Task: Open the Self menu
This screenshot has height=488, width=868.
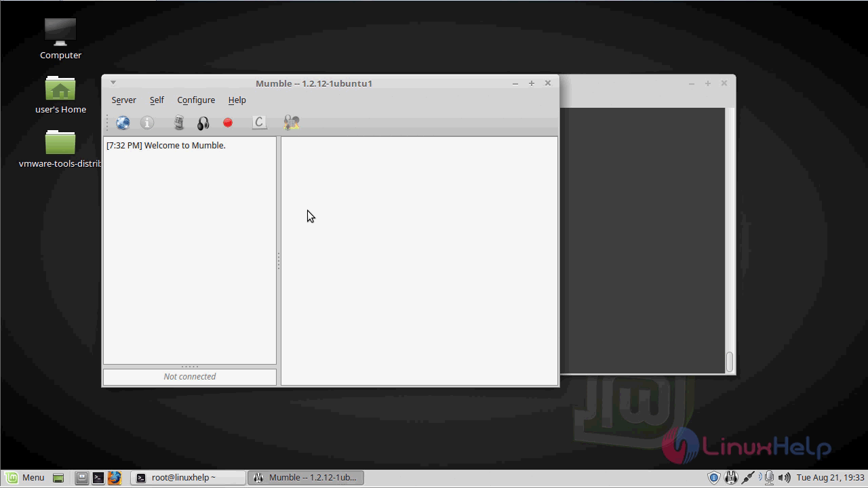Action: (x=157, y=100)
